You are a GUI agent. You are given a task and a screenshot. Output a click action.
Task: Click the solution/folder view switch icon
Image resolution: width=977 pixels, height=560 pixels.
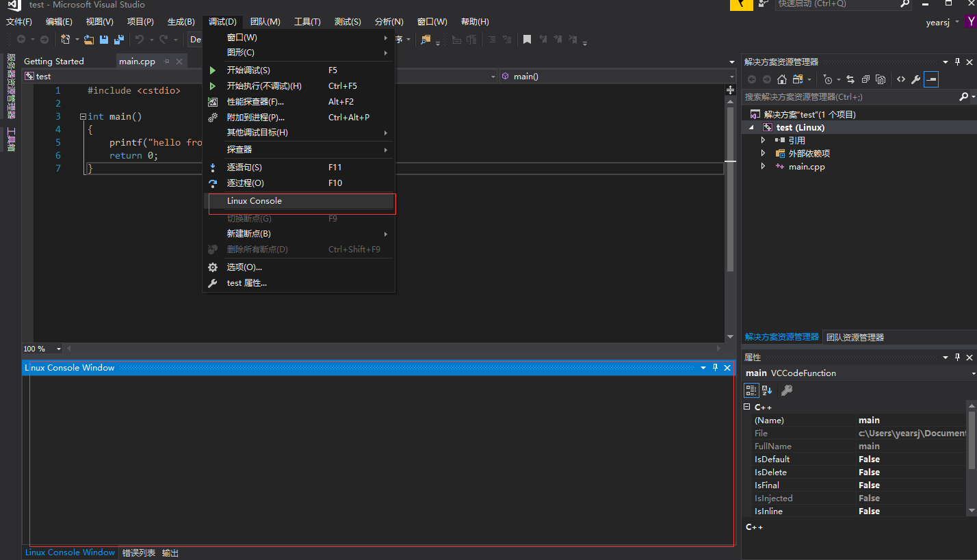coord(798,79)
